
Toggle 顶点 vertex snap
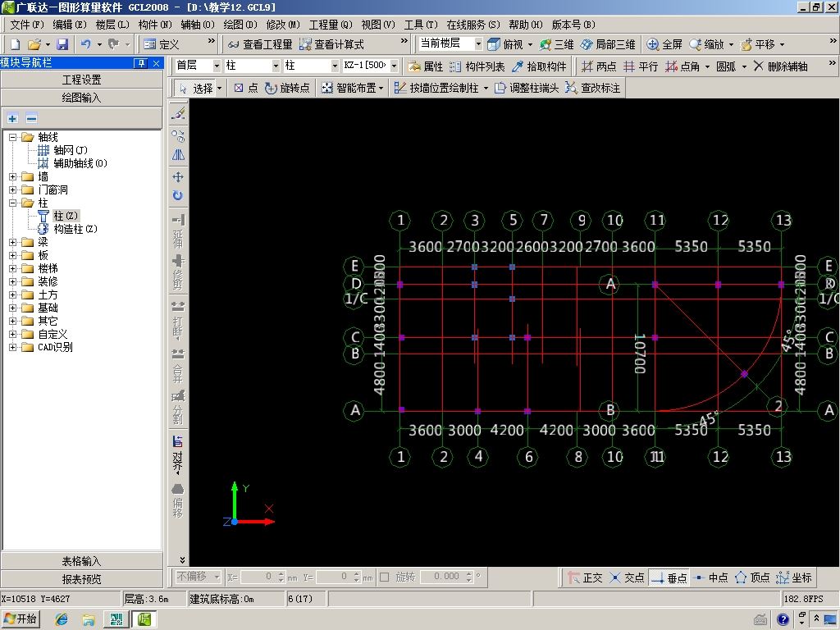click(x=752, y=577)
